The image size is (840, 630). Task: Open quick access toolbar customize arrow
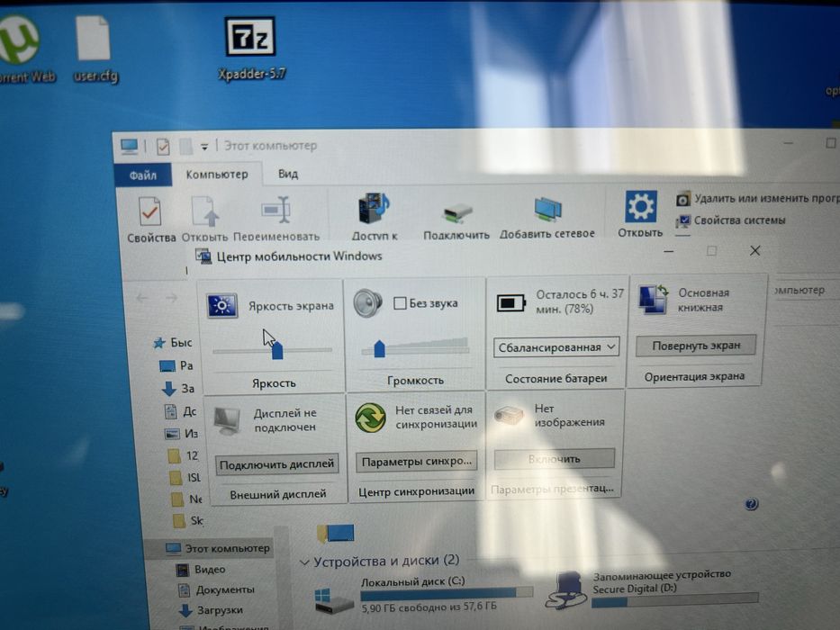coord(204,147)
